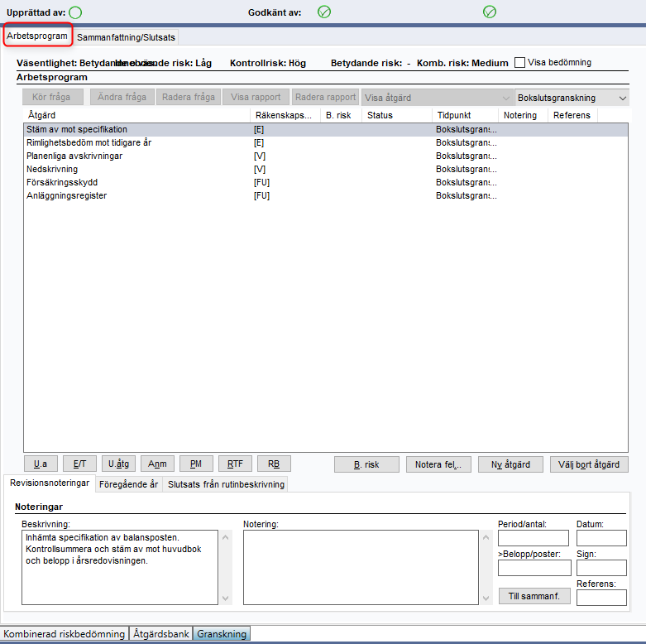Click the [FU] value in the Anläggningsregister row
The width and height of the screenshot is (646, 644).
[x=261, y=195]
